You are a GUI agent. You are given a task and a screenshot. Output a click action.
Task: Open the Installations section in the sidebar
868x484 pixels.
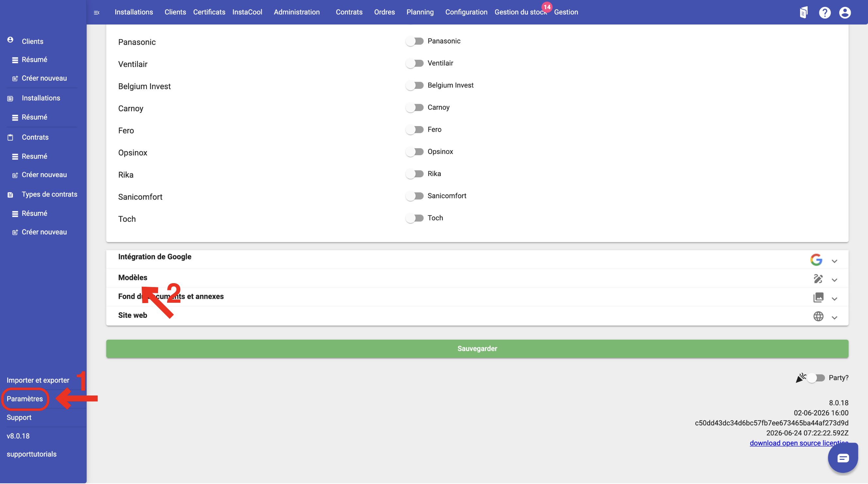[x=41, y=98]
